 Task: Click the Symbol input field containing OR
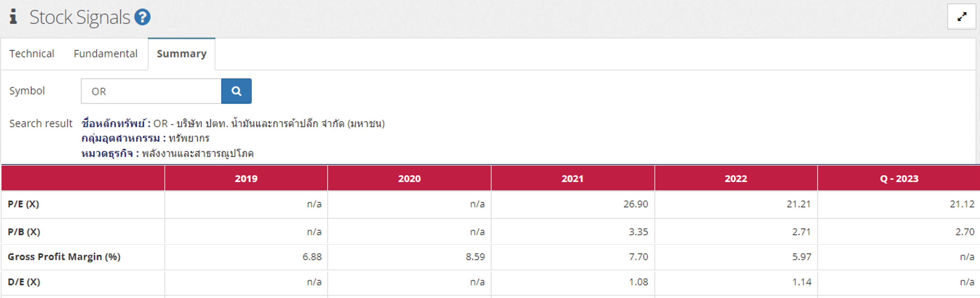(151, 91)
